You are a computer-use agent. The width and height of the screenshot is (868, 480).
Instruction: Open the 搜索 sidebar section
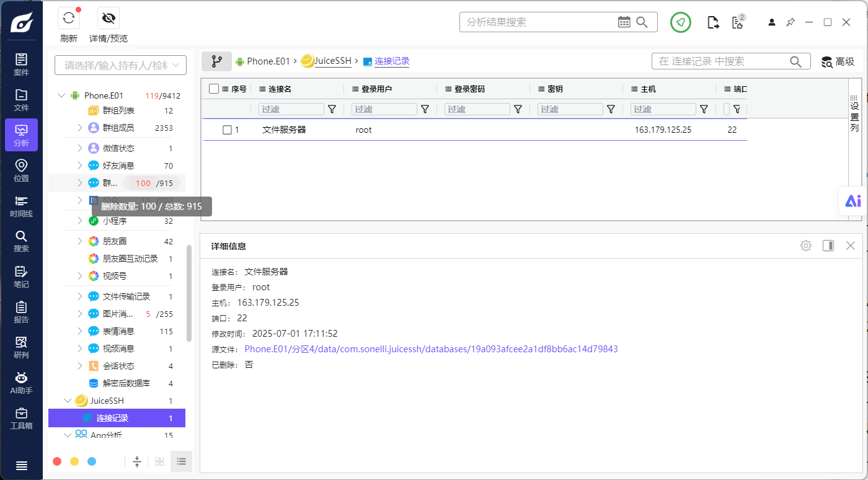(x=21, y=241)
